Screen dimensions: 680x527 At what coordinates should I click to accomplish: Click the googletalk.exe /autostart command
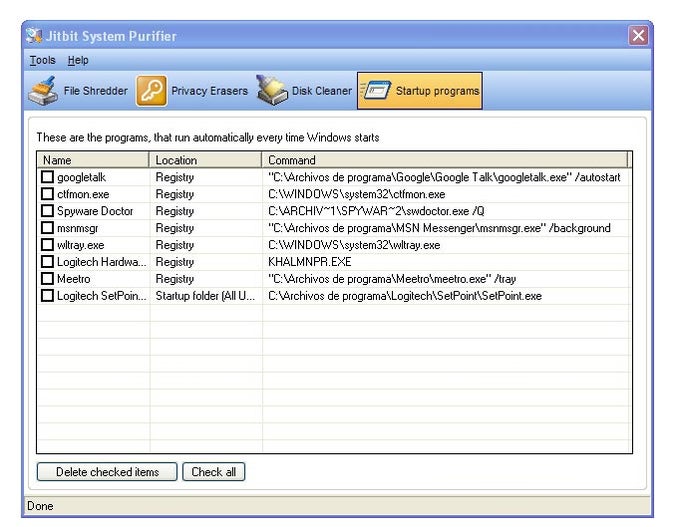click(444, 177)
